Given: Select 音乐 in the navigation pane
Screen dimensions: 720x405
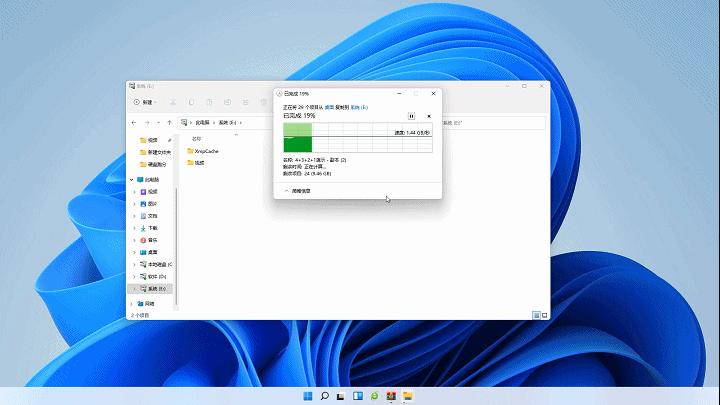Looking at the screenshot, I should click(x=149, y=240).
